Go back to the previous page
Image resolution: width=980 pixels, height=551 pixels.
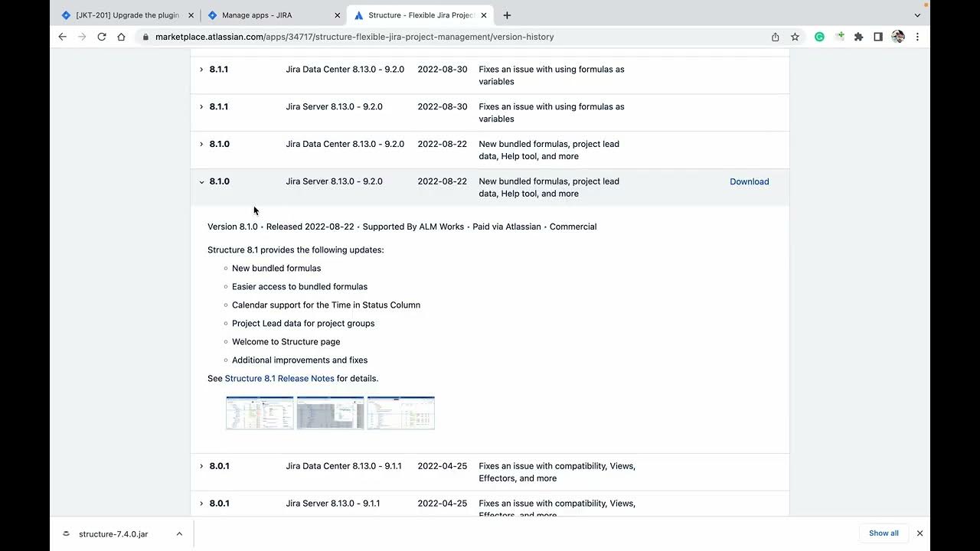tap(63, 37)
